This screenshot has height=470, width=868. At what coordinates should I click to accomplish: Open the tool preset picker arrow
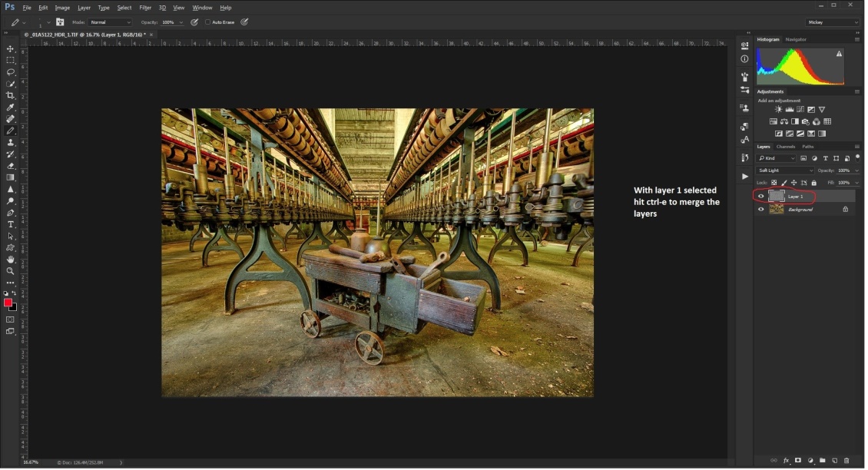[24, 22]
